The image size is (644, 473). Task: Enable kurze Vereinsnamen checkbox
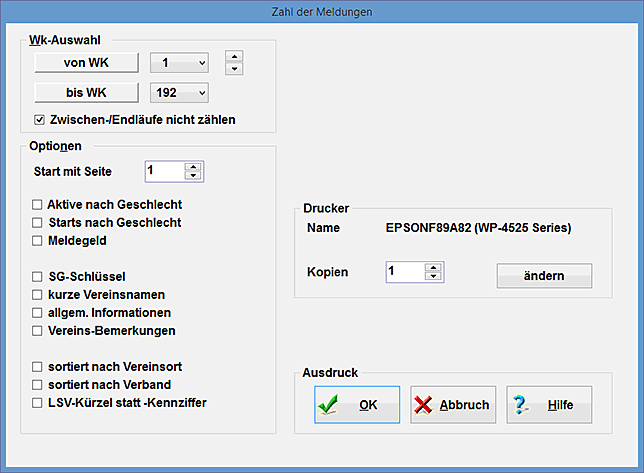pos(37,294)
